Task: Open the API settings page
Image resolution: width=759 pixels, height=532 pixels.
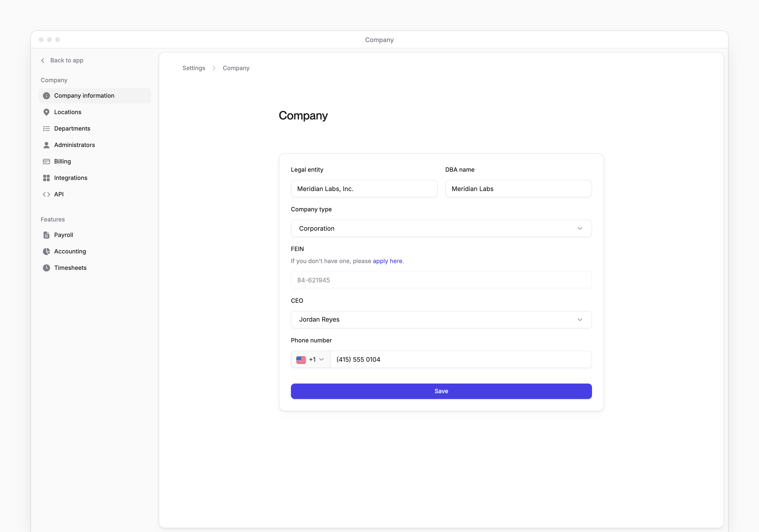Action: point(95,194)
